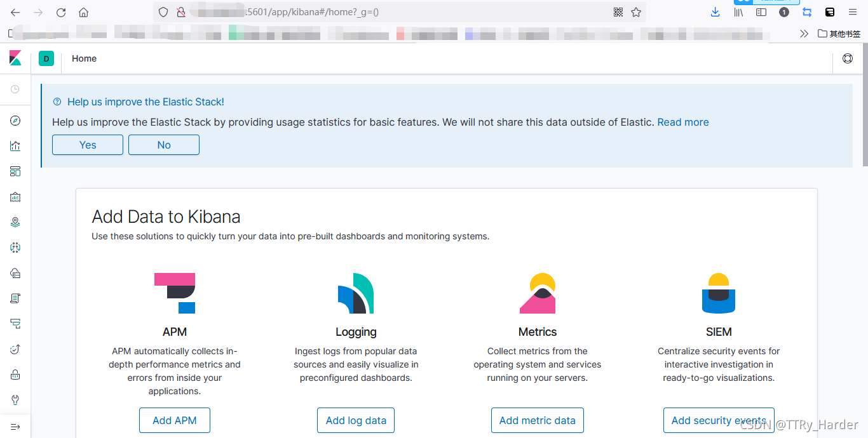
Task: Click the Metrics solution logo
Action: (x=538, y=293)
